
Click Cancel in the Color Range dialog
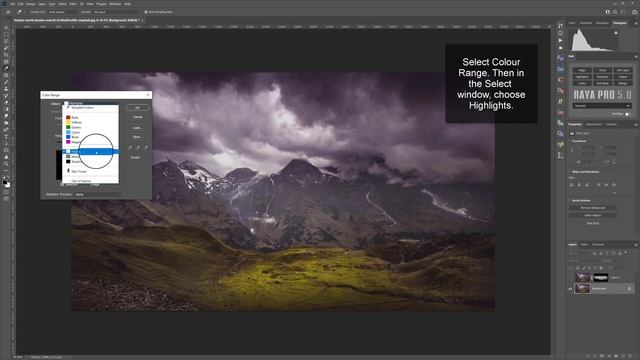point(138,117)
